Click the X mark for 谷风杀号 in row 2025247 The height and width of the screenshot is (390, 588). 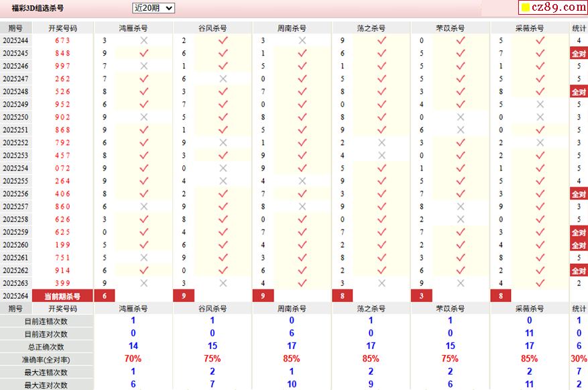(223, 79)
